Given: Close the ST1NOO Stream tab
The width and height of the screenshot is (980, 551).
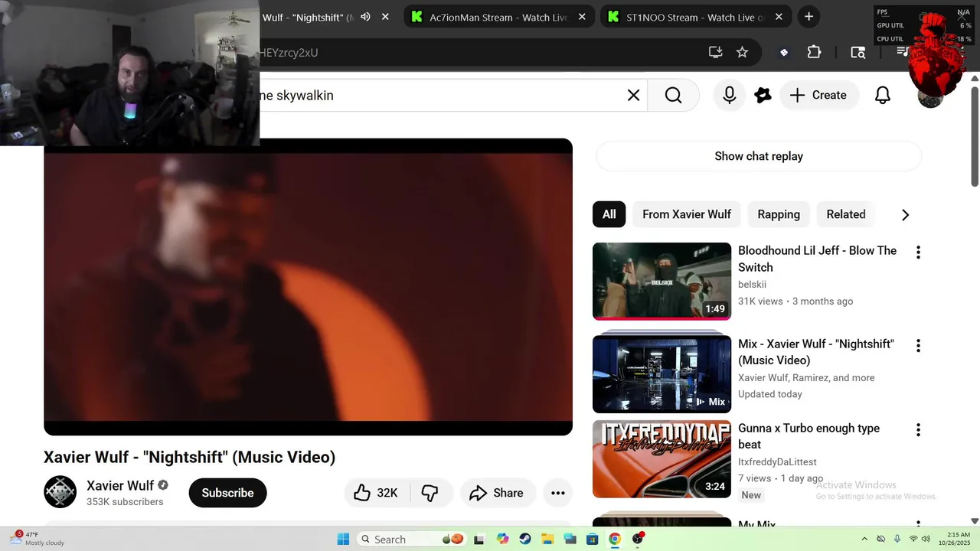Looking at the screenshot, I should [779, 17].
